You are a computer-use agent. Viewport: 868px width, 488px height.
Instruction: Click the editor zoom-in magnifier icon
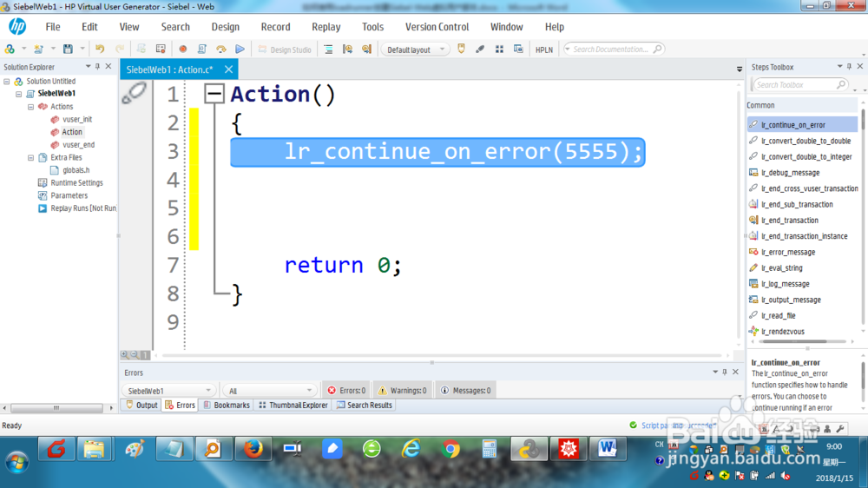tap(124, 355)
